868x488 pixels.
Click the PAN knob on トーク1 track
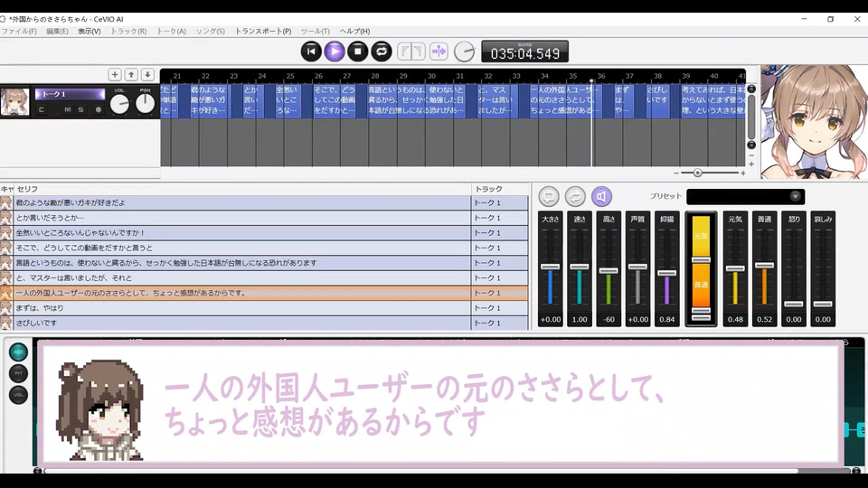pyautogui.click(x=145, y=104)
